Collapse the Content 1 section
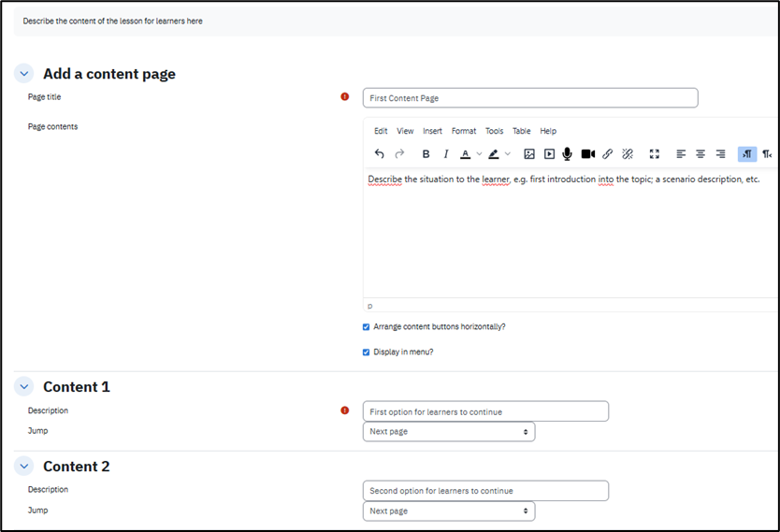780x532 pixels. pos(23,387)
